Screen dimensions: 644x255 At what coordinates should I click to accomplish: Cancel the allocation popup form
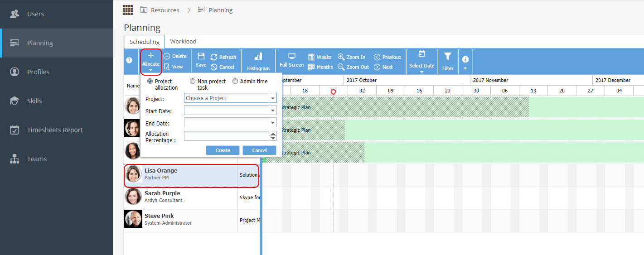[x=259, y=150]
